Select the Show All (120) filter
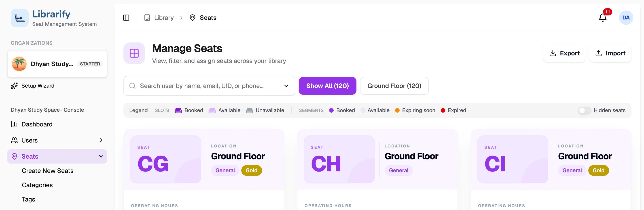Image resolution: width=644 pixels, height=210 pixels. click(328, 86)
